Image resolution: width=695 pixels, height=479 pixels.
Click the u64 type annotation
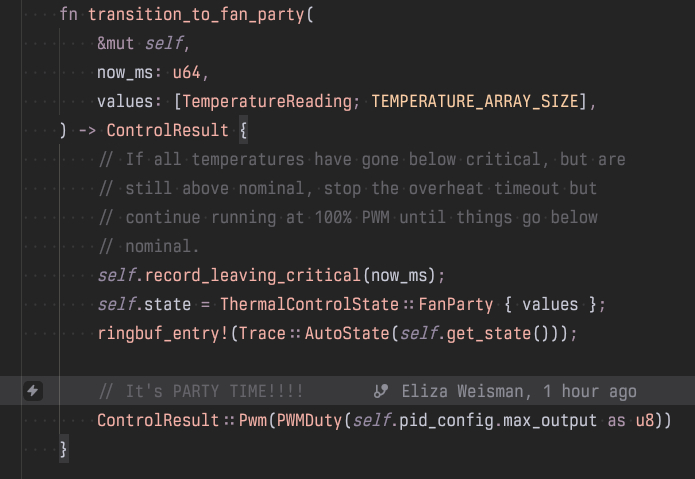186,72
